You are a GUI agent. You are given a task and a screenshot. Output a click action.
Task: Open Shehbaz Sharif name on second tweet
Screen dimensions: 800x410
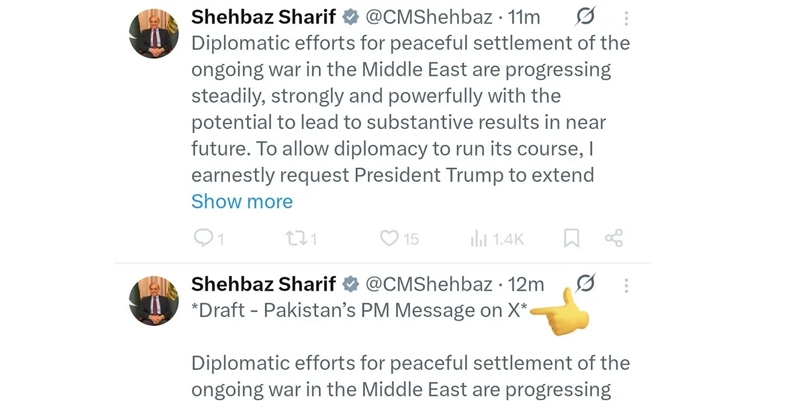pos(262,284)
